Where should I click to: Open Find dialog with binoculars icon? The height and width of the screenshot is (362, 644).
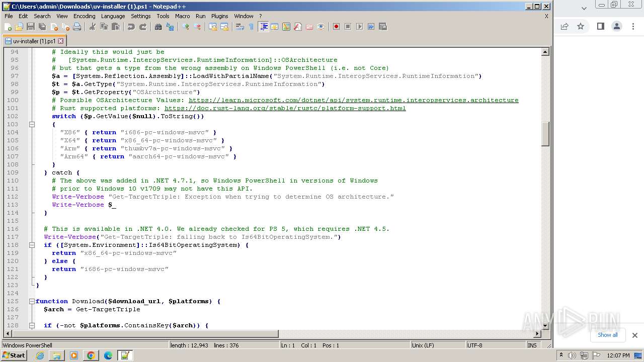(158, 27)
